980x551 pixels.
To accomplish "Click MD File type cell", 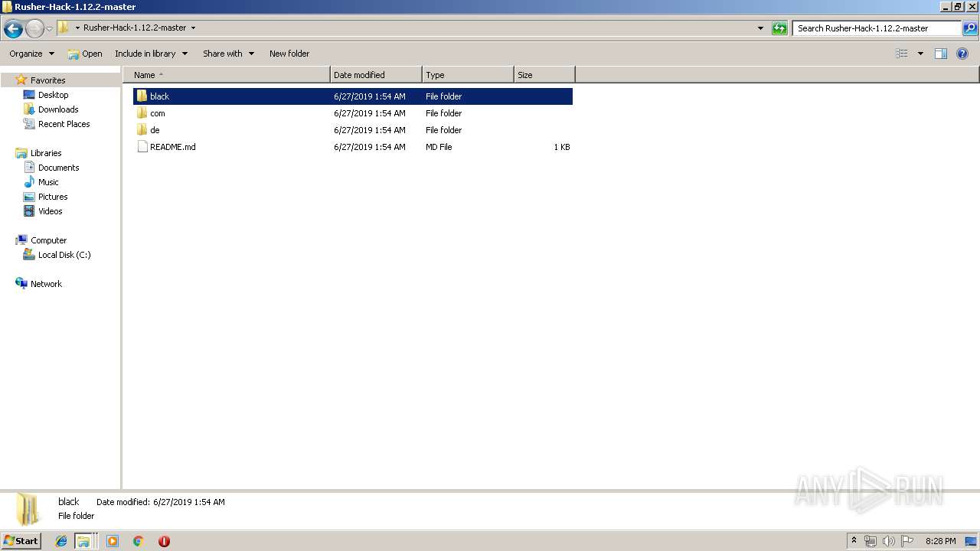I will (439, 147).
